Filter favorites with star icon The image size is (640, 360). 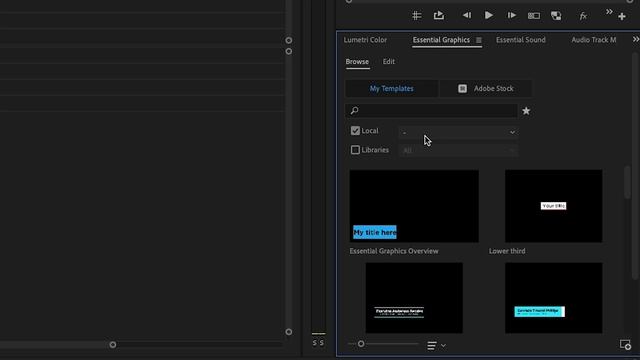point(526,111)
